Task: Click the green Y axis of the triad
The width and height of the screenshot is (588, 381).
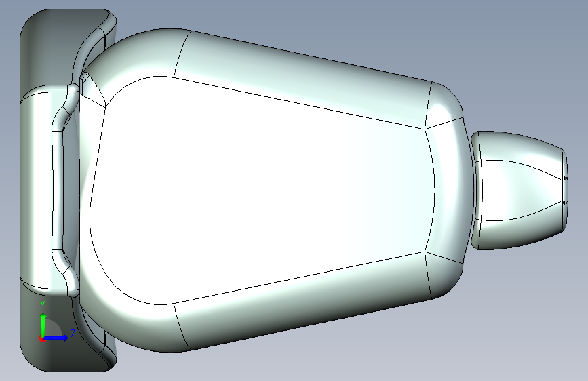Action: [43, 325]
